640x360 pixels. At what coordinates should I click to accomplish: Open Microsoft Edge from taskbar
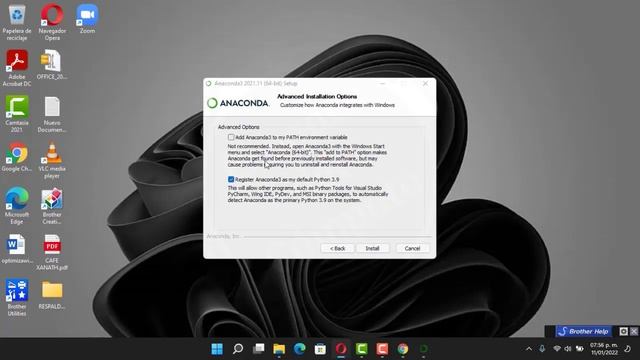tap(300, 349)
